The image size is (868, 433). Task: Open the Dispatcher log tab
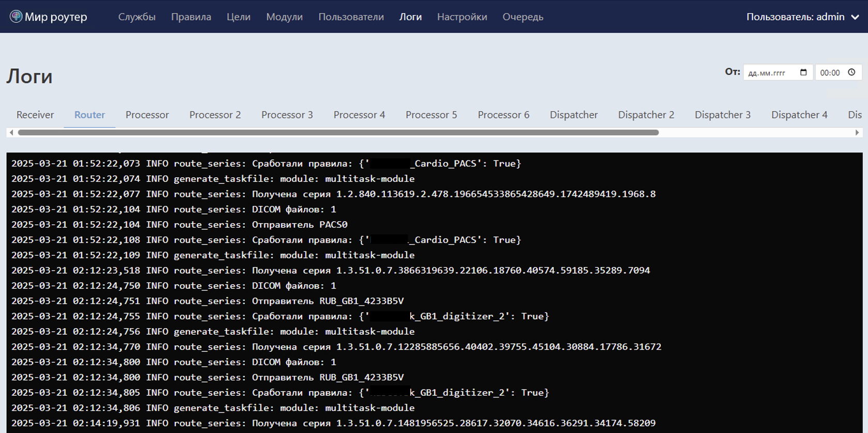(x=574, y=115)
